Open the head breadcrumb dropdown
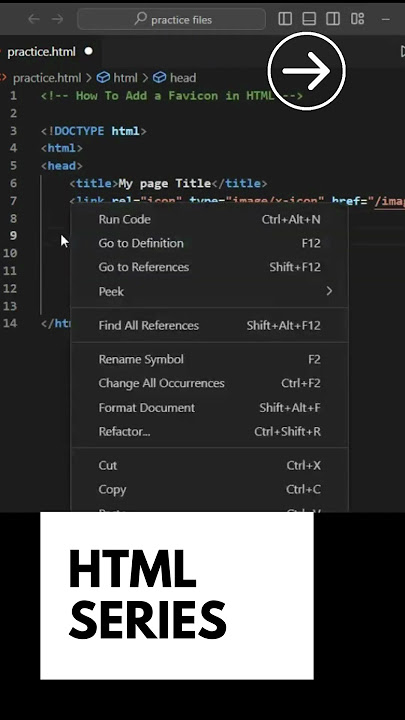 (183, 78)
